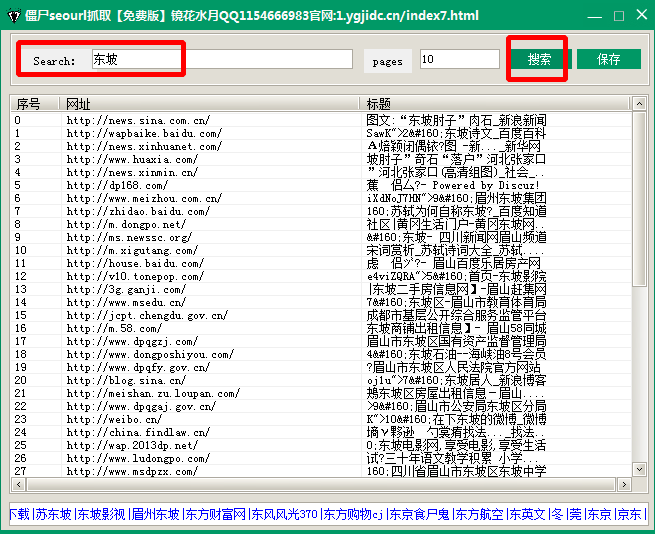Open the 东方购物cj related keyword link
The width and height of the screenshot is (655, 534).
pyautogui.click(x=353, y=514)
